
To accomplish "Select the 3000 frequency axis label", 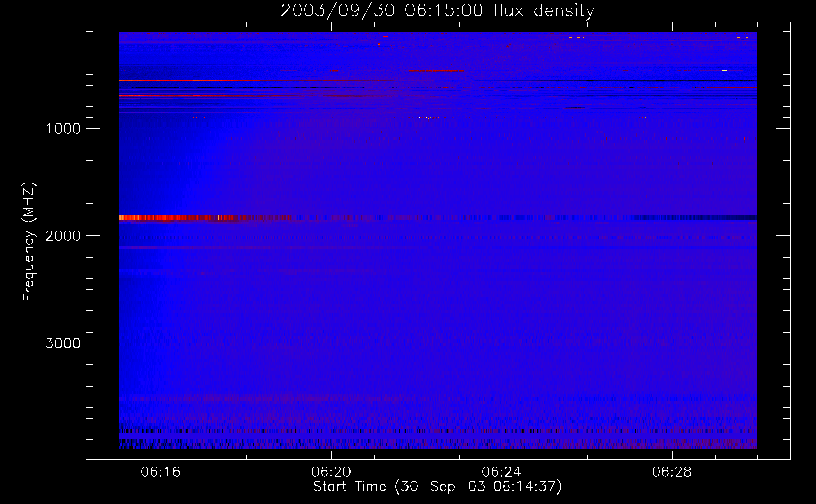I will pos(63,343).
